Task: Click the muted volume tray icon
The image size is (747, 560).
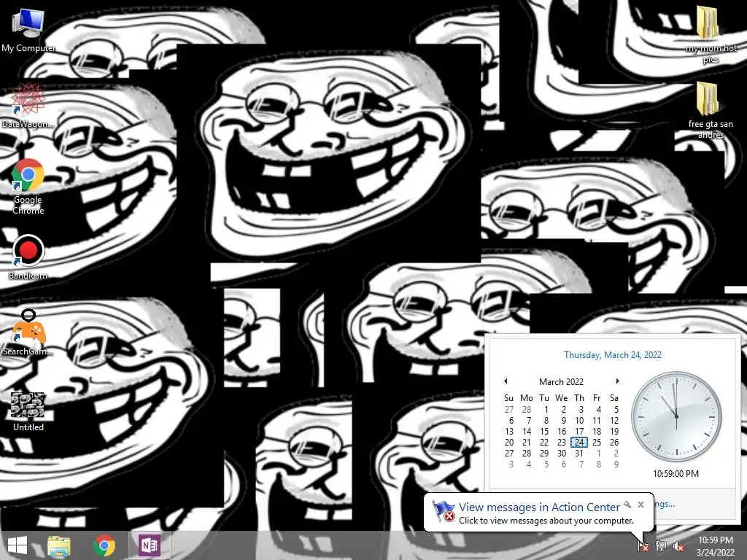Action: point(678,545)
